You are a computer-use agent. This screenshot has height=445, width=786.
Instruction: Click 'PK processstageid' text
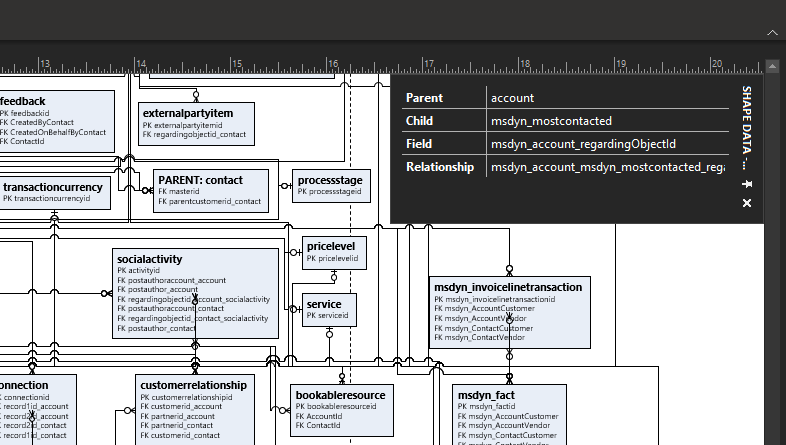[x=329, y=191]
